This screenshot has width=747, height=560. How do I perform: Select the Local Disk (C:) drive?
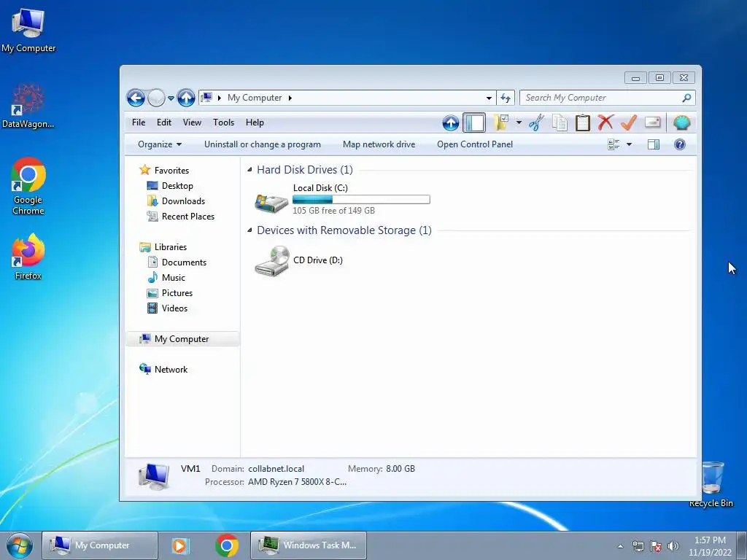click(x=342, y=199)
